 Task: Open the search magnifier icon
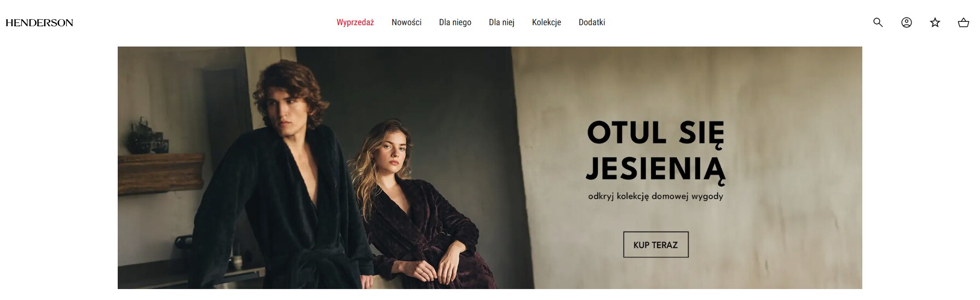(x=878, y=22)
